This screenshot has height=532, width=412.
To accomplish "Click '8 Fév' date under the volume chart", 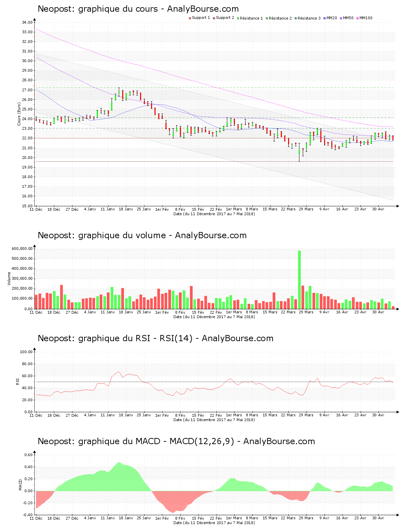I will coord(180,312).
